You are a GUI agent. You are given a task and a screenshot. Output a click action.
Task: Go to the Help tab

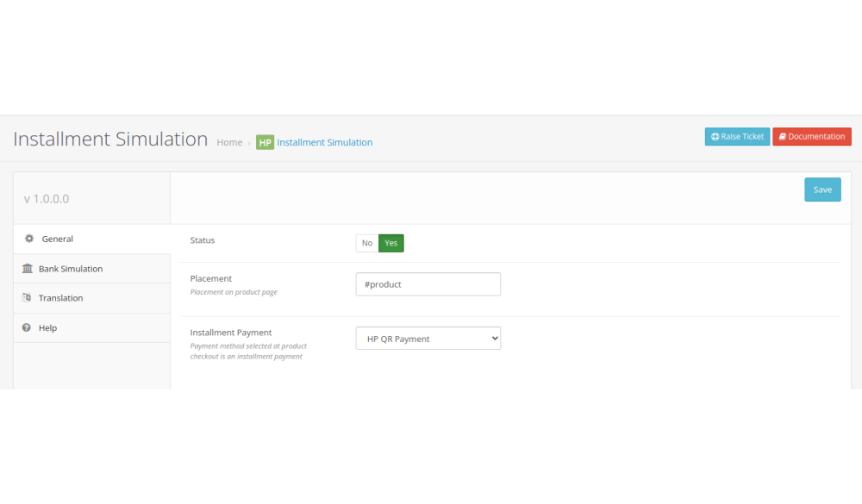pos(48,328)
